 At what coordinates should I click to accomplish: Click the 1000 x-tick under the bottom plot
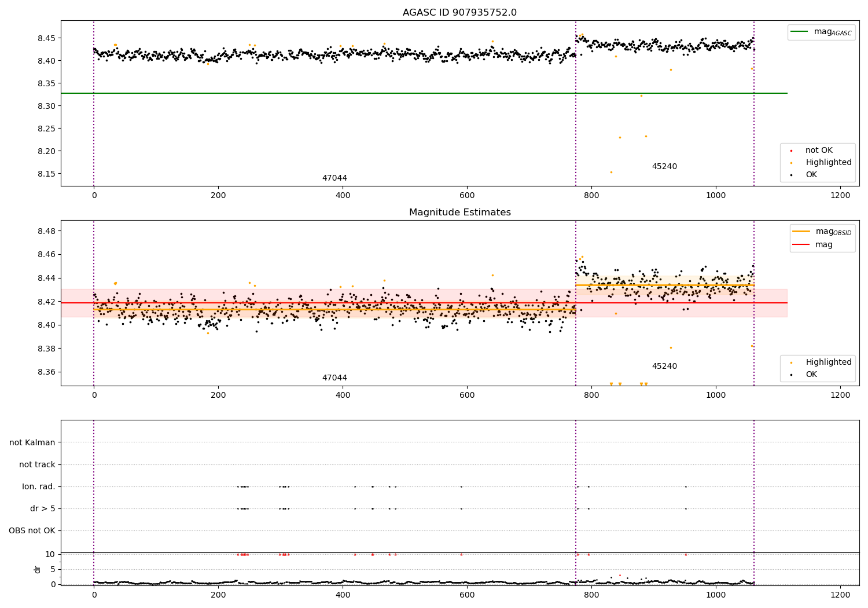(716, 594)
